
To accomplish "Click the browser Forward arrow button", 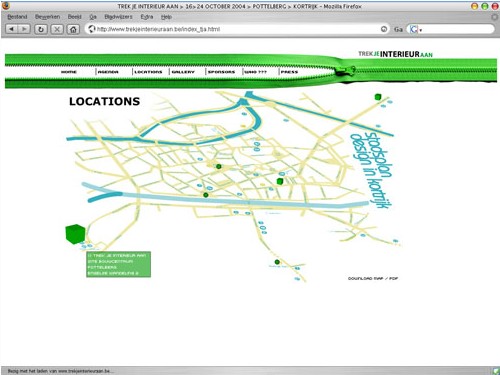I will [x=24, y=29].
